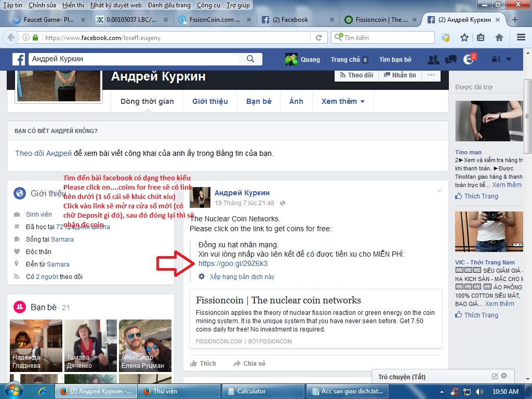Click Trang chủ in the Facebook header
Screen dimensions: 532x399
click(x=345, y=59)
